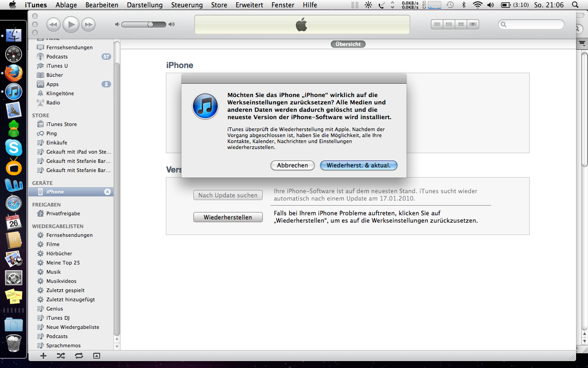
Task: Show or hide the artwork viewer
Action: pos(96,356)
